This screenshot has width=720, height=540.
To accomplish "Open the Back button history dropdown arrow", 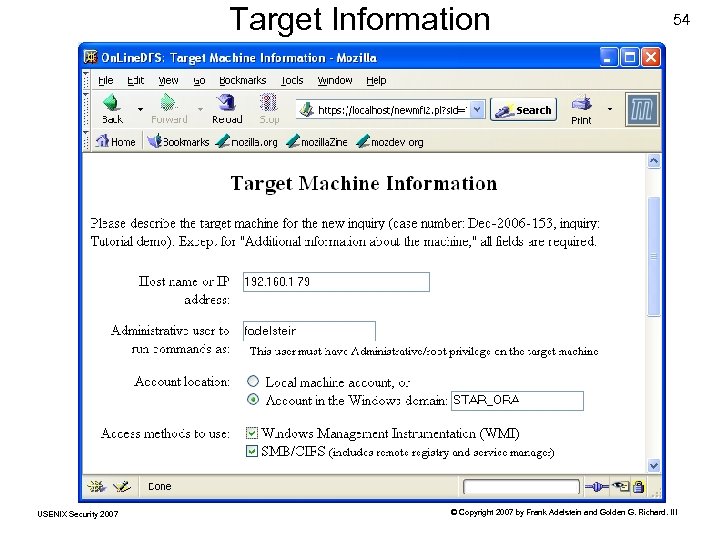I will point(140,109).
